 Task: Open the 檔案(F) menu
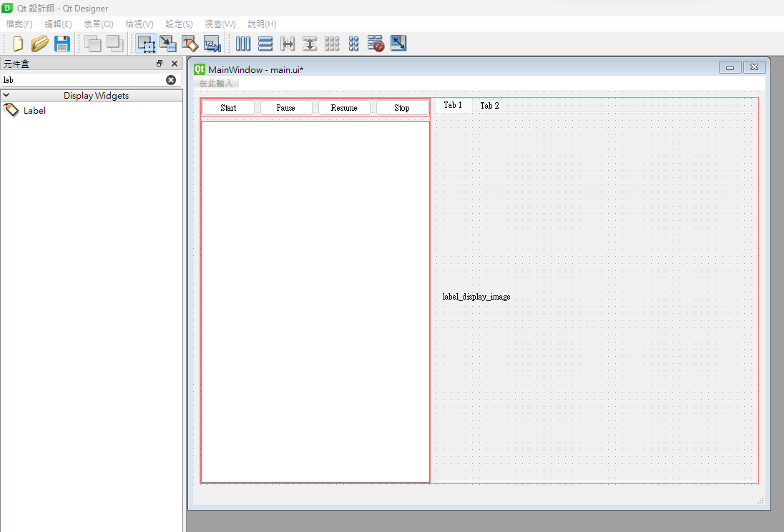[19, 24]
